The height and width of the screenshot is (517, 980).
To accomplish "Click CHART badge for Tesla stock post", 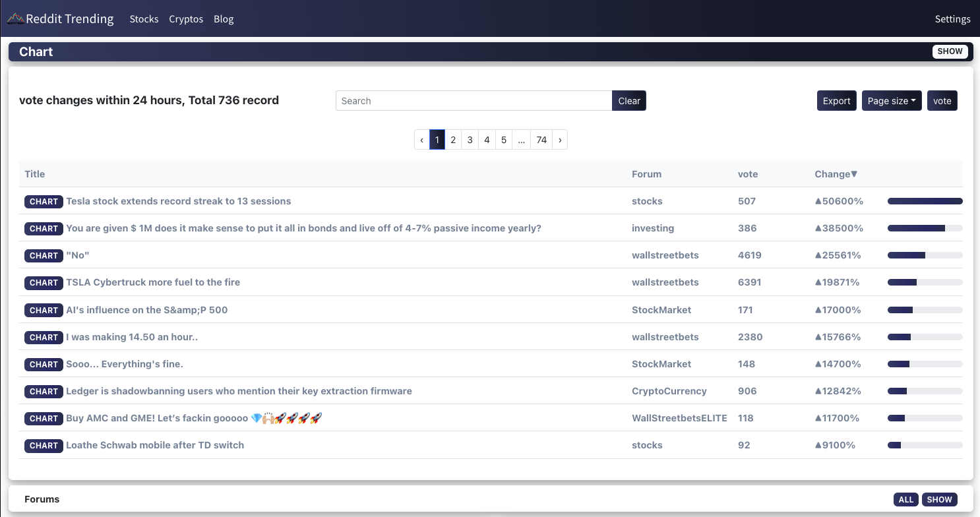I will tap(44, 201).
